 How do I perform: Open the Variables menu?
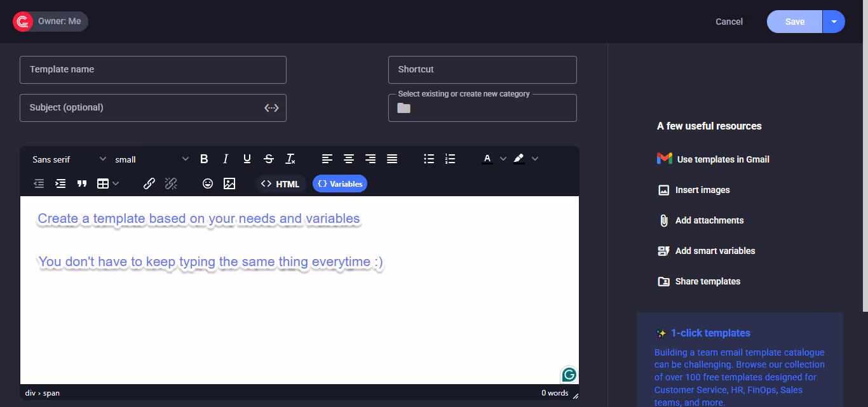[340, 183]
